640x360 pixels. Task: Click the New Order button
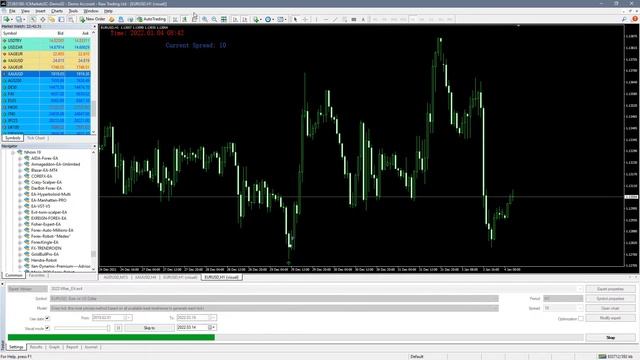pyautogui.click(x=93, y=19)
